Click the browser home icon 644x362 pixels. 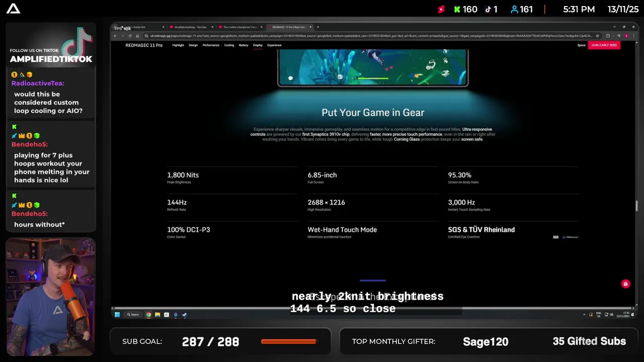pos(137,36)
